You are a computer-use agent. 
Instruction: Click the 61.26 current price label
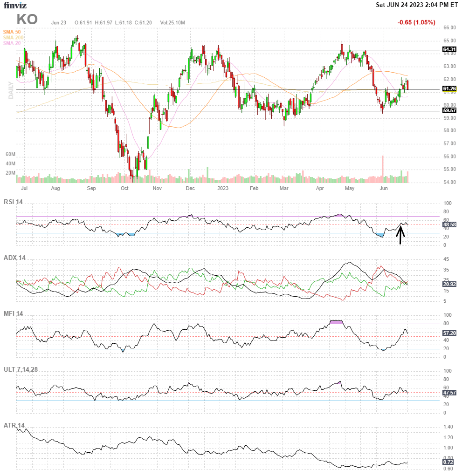pos(449,88)
